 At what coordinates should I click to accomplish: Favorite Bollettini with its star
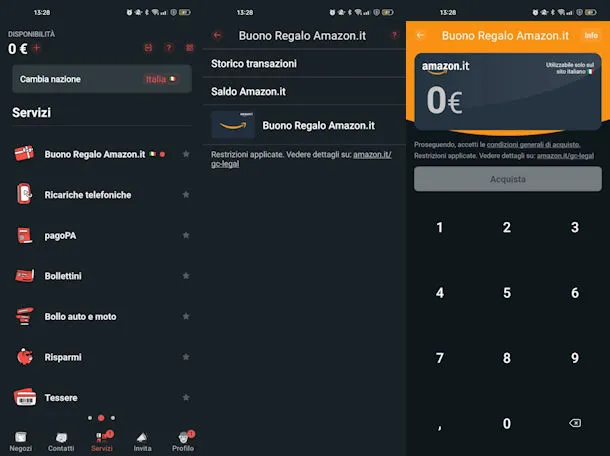pyautogui.click(x=186, y=276)
